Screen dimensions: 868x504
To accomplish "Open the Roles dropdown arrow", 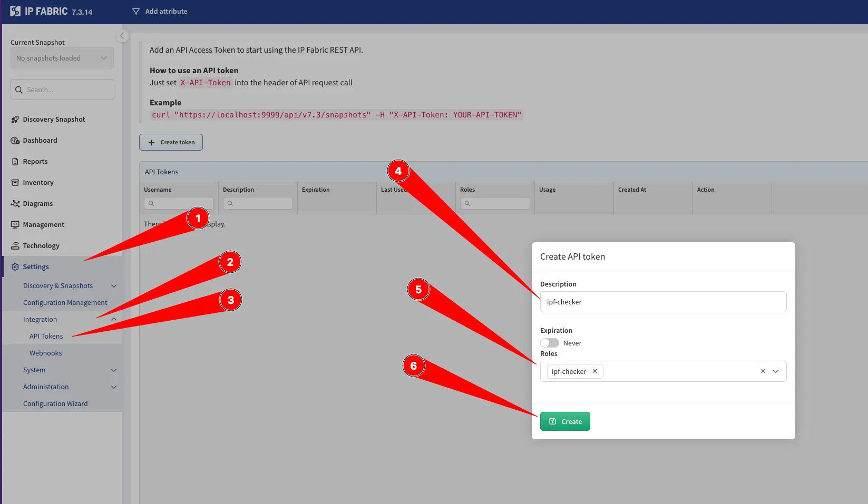I will coord(776,371).
